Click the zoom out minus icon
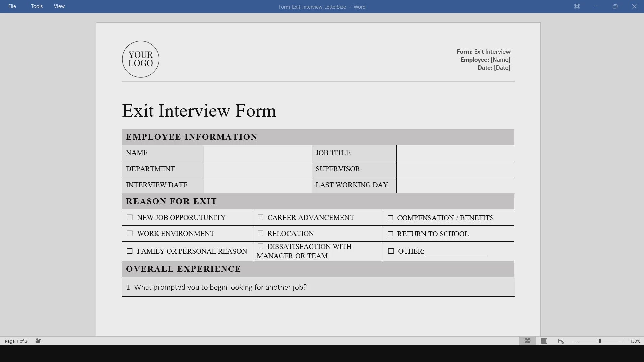 tap(574, 341)
